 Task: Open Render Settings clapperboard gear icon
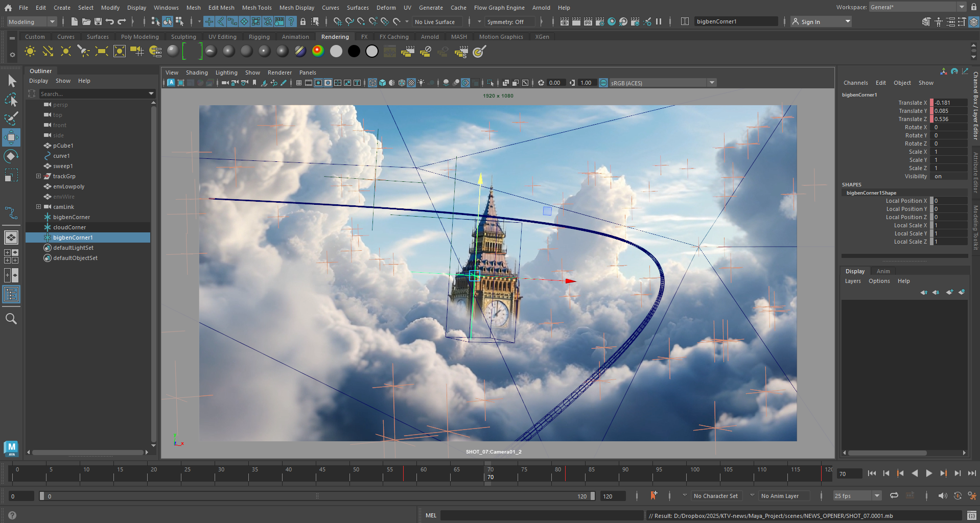coord(600,21)
